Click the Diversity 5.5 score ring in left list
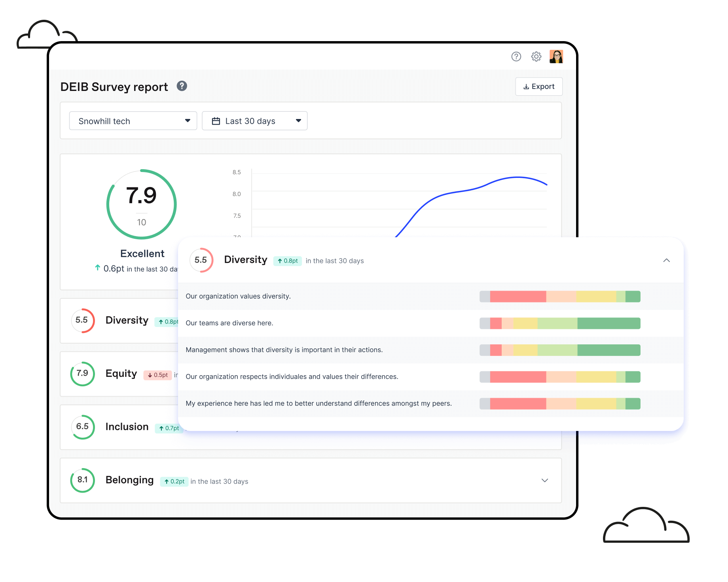728x582 pixels. 82,320
